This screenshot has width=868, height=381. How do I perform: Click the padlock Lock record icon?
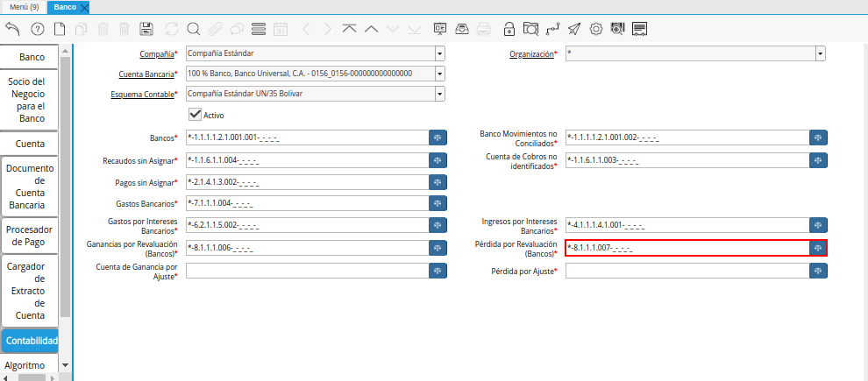pos(509,29)
